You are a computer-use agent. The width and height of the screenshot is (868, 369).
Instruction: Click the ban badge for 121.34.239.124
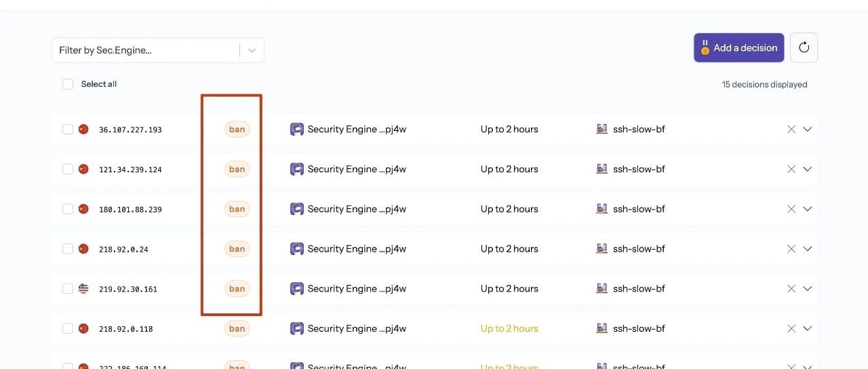(x=237, y=169)
